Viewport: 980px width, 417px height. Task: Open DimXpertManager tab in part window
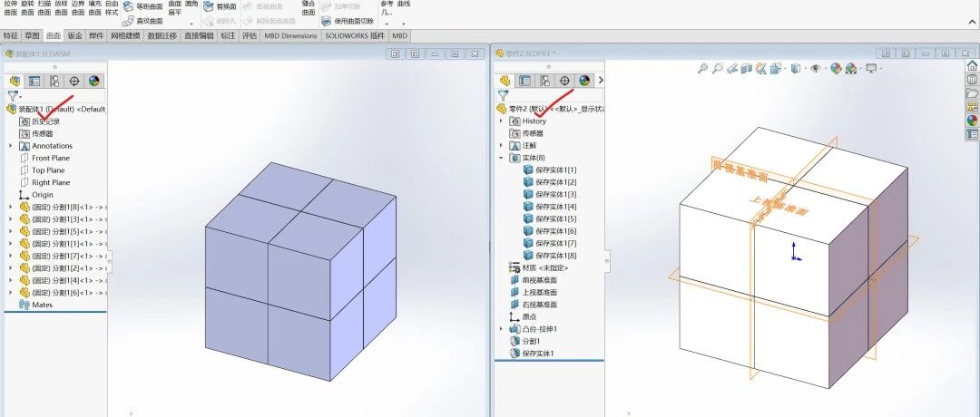[x=564, y=81]
